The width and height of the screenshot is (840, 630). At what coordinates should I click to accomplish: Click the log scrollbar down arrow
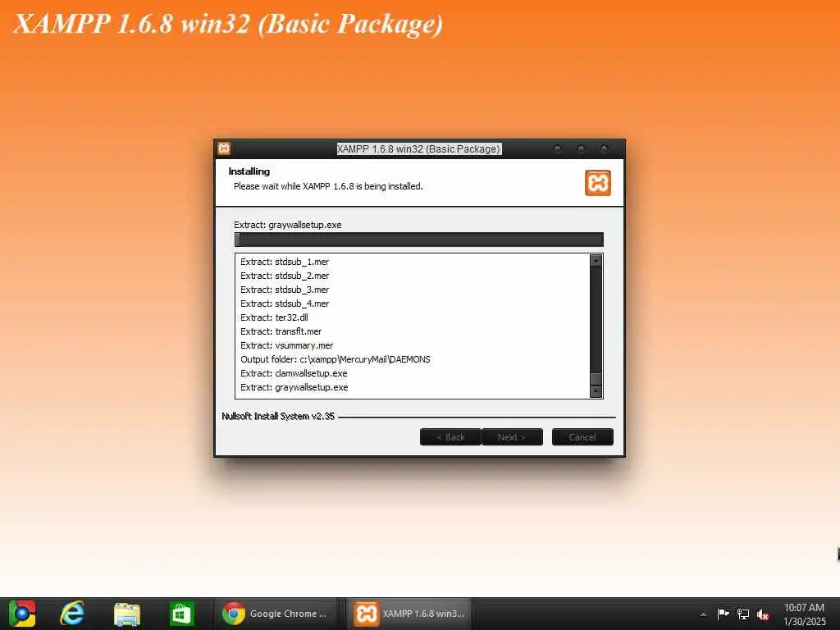point(596,391)
